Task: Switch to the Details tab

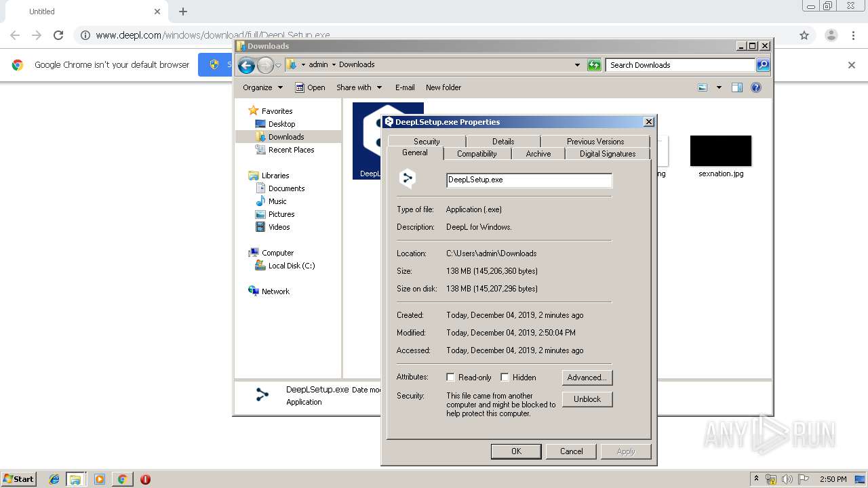Action: (503, 142)
